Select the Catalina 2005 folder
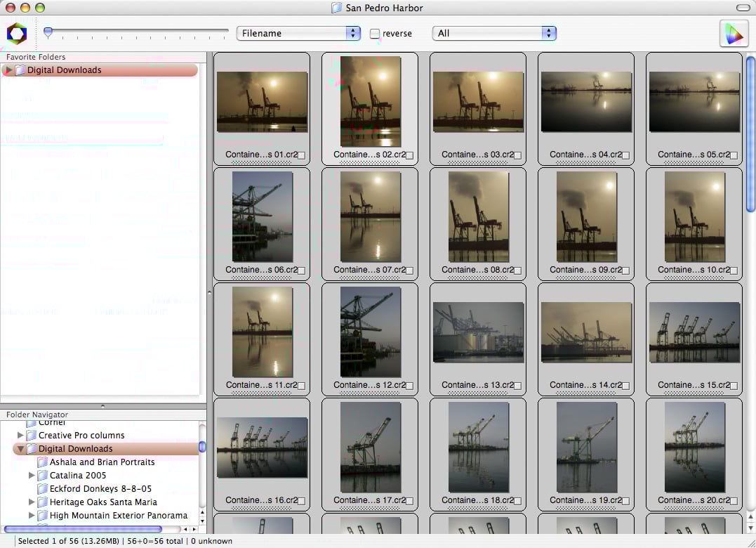This screenshot has height=548, width=756. coord(78,476)
